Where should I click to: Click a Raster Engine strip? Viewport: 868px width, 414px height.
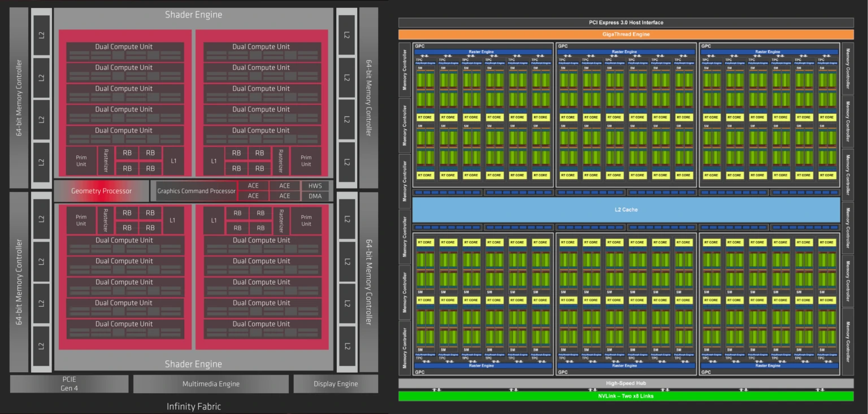pyautogui.click(x=482, y=51)
